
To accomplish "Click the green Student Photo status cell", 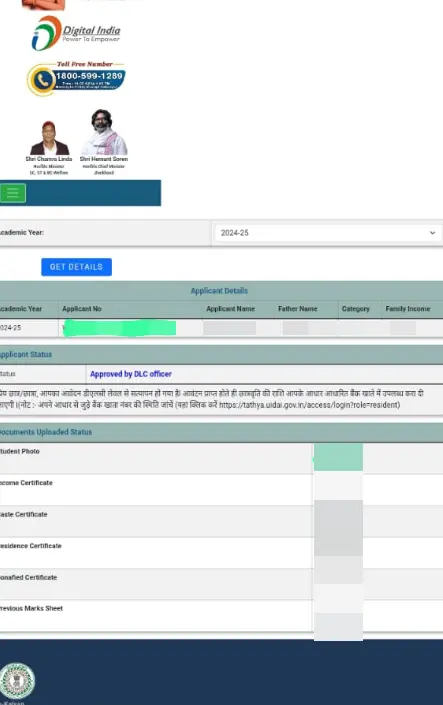I will (338, 457).
